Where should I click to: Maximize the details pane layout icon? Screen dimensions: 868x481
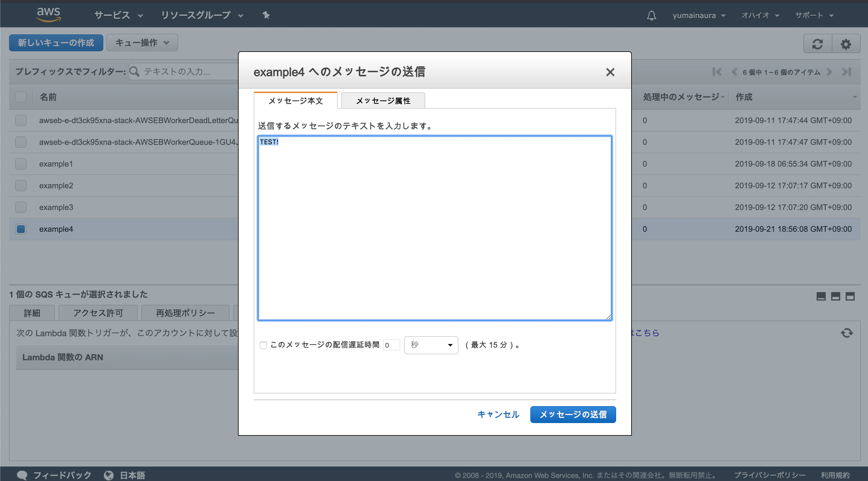pyautogui.click(x=850, y=296)
